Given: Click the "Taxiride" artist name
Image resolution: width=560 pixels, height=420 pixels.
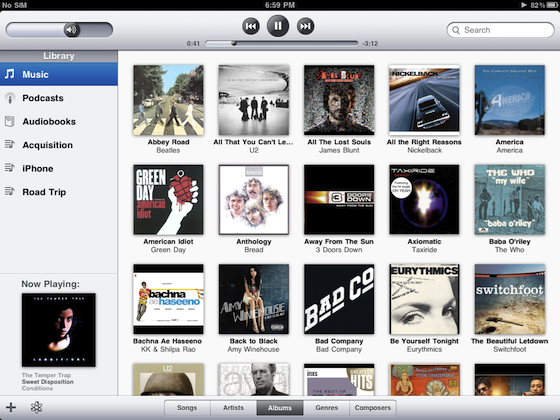Looking at the screenshot, I should (424, 250).
